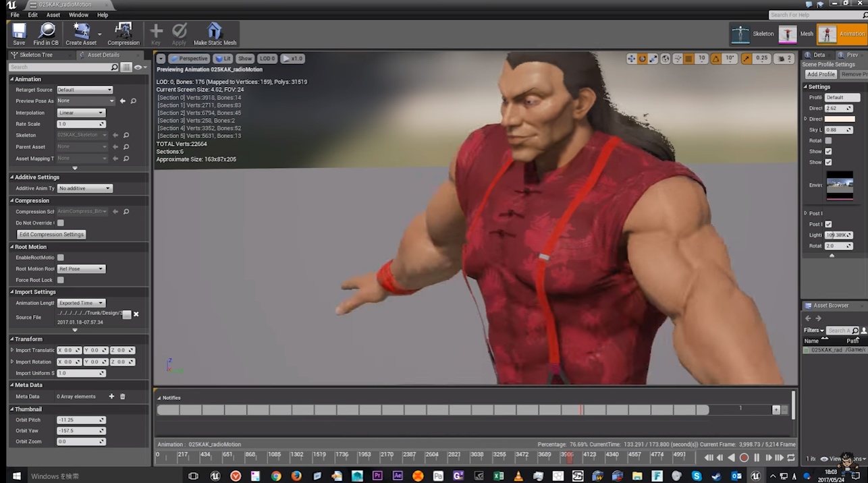Browse to Compression Scheme asset magnifier
The image size is (868, 483).
[126, 211]
